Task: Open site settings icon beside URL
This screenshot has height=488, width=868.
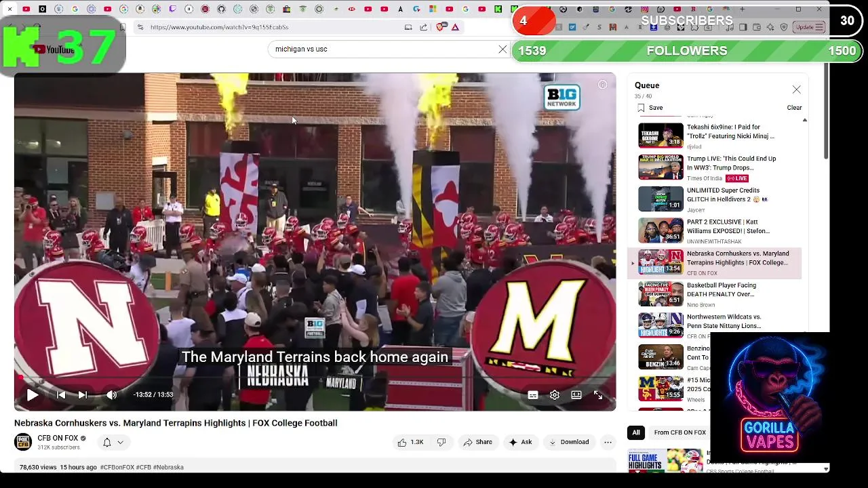Action: coord(140,27)
